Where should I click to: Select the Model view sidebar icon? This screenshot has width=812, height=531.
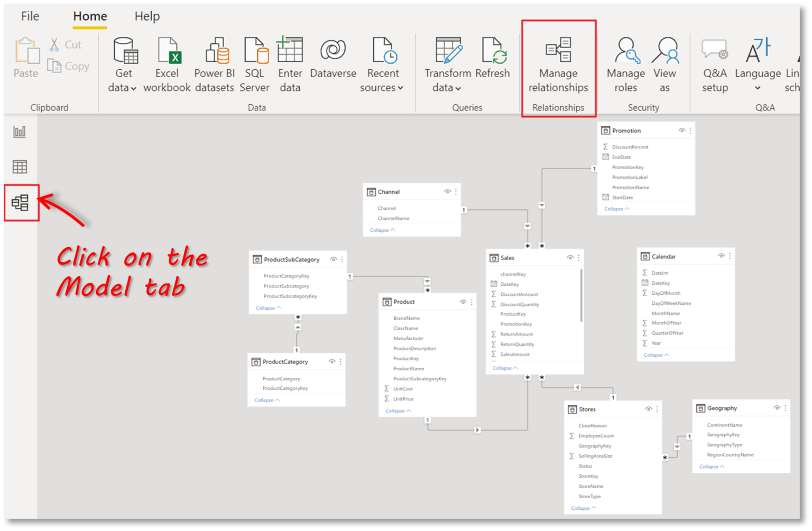click(x=21, y=201)
